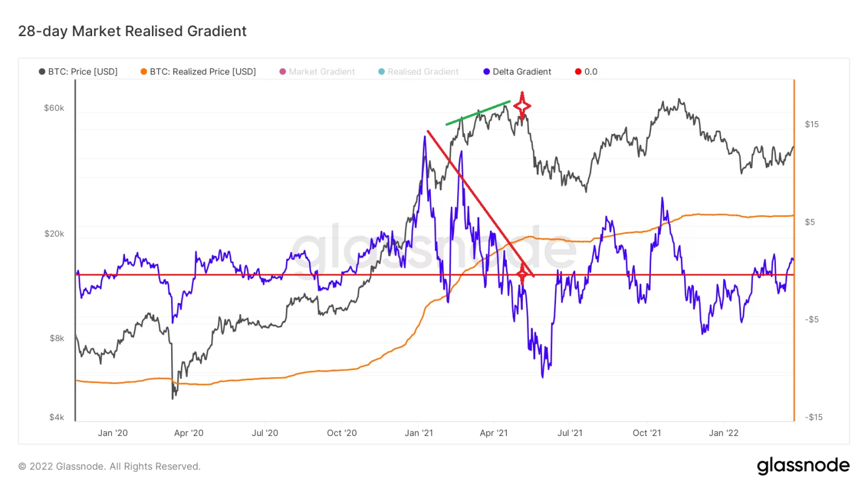
Task: Hide the Delta Gradient series via its label
Action: click(522, 72)
